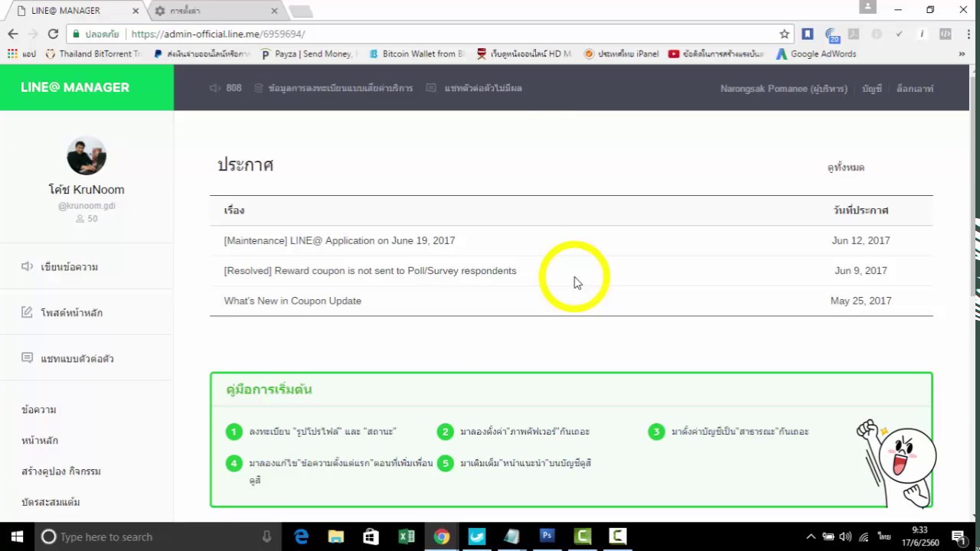Click step 3 green circle in guide
The height and width of the screenshot is (551, 980).
click(656, 432)
